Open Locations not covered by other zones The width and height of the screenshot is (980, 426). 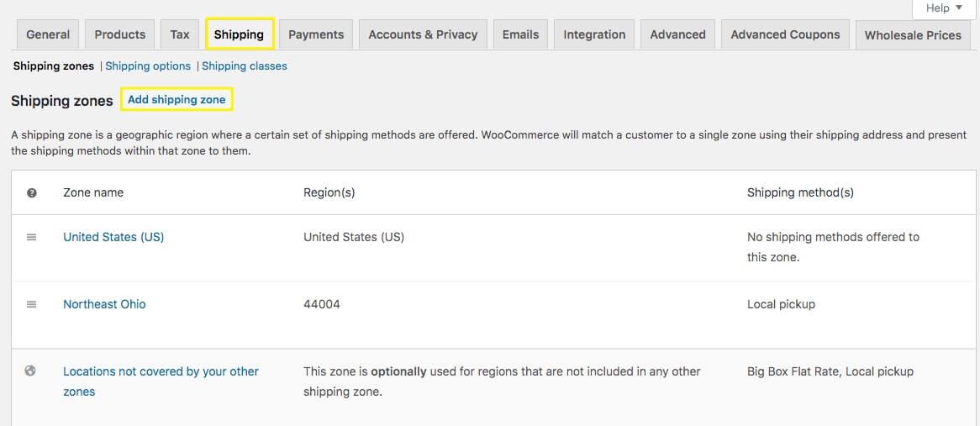[x=161, y=371]
